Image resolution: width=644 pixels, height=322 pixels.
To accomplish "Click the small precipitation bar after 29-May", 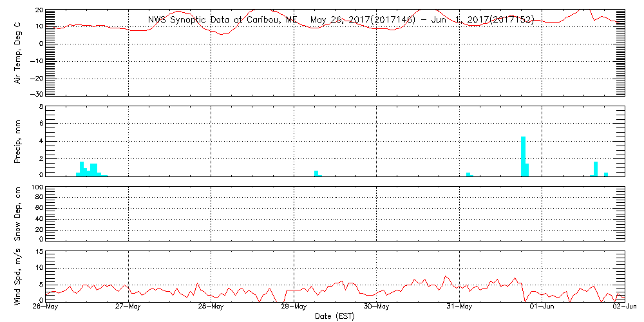I will [316, 174].
